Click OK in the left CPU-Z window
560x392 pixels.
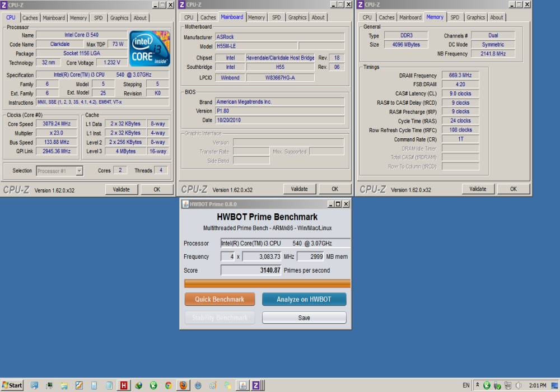tap(157, 190)
